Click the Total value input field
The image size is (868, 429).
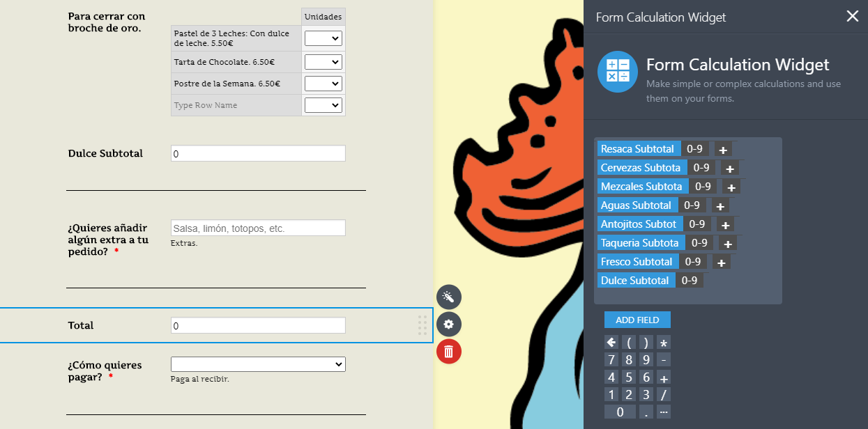click(x=258, y=325)
